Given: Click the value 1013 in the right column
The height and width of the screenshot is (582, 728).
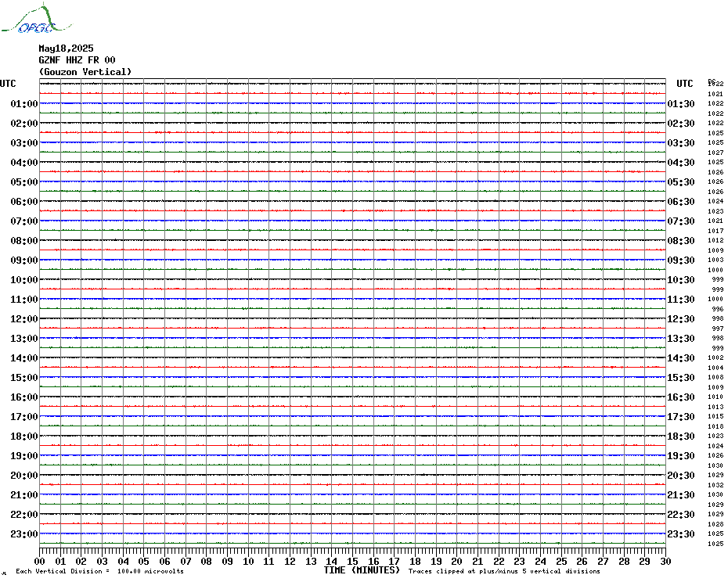Looking at the screenshot, I should pos(715,407).
